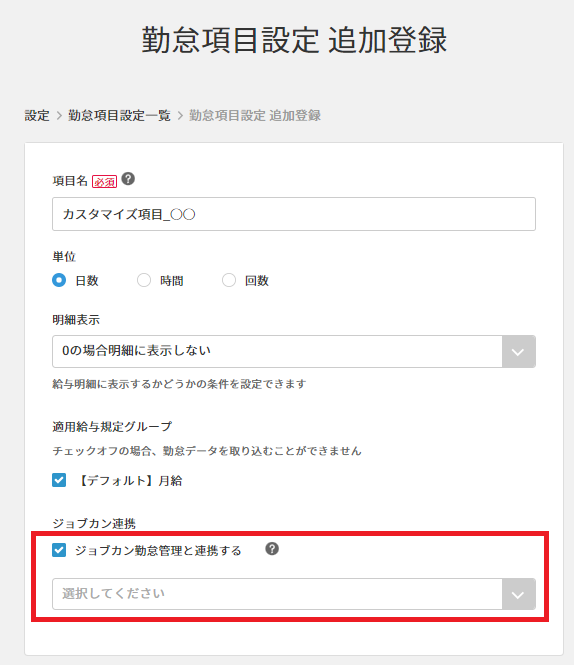This screenshot has height=666, width=574.
Task: Uncheck ジョブカン勤怠管理と連携する checkbox
Action: click(x=59, y=550)
